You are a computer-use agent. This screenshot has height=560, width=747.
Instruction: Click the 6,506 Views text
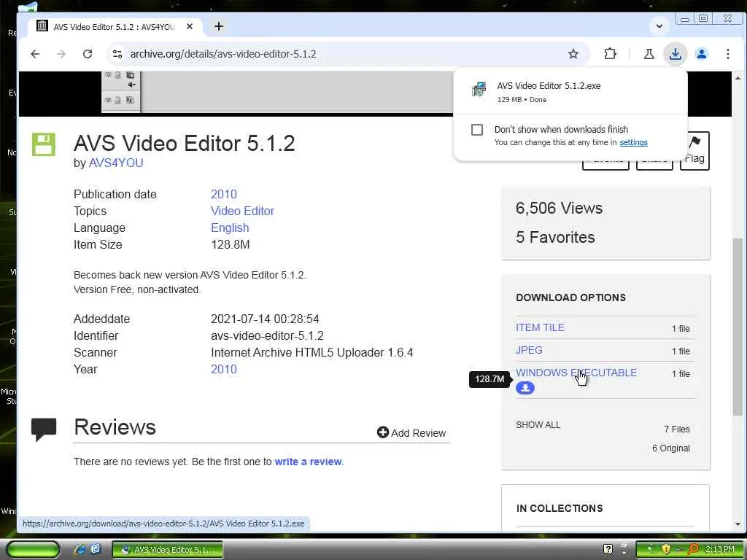pyautogui.click(x=559, y=208)
